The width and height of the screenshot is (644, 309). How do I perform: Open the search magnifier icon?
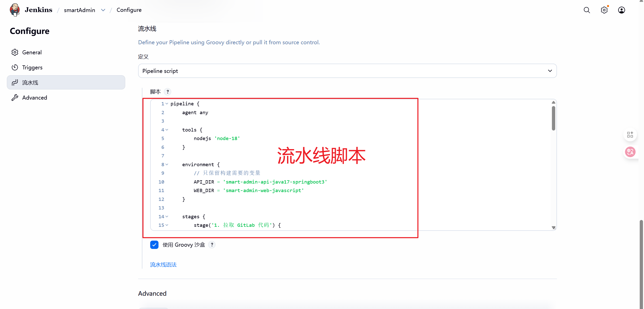(x=587, y=10)
